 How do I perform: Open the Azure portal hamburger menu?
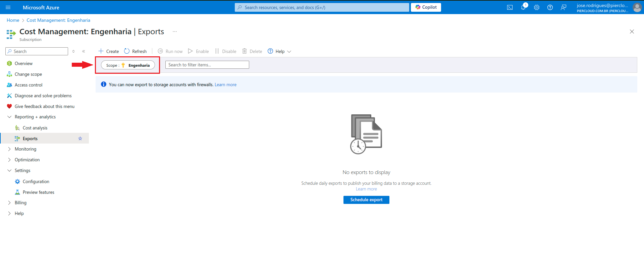pos(8,7)
